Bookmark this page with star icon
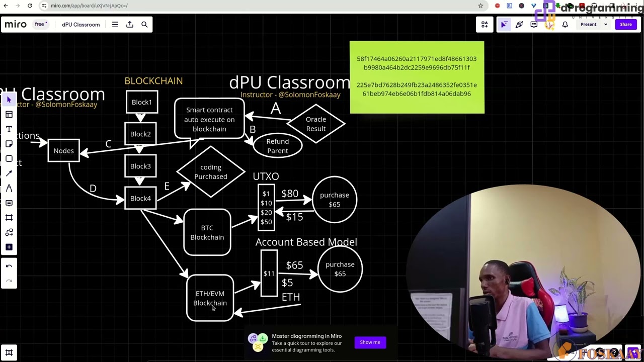 [480, 6]
